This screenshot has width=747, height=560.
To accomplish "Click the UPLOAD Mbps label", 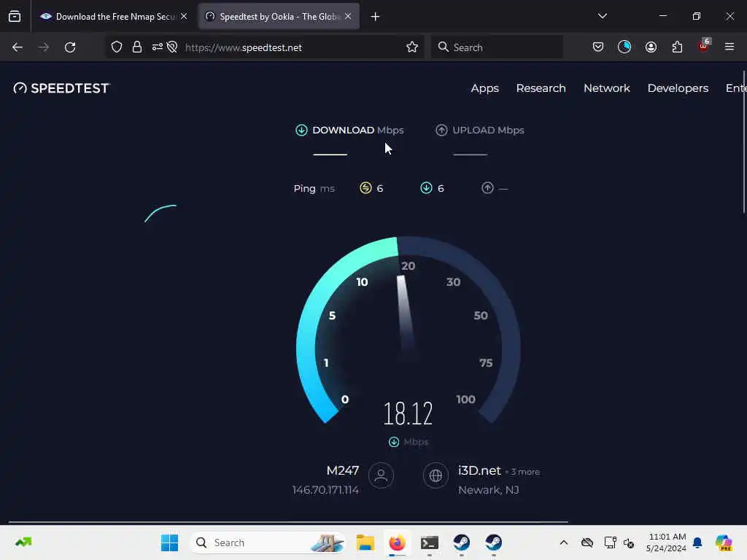I will coord(488,130).
